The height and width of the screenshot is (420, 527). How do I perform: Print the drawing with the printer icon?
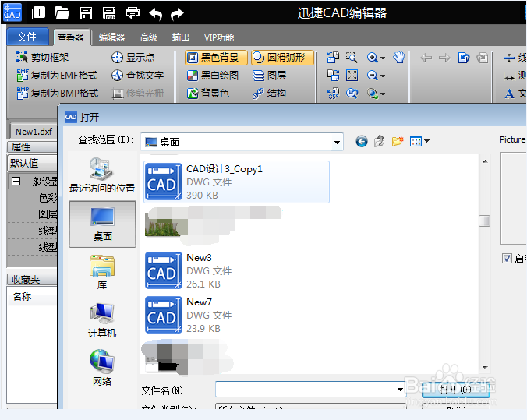133,13
